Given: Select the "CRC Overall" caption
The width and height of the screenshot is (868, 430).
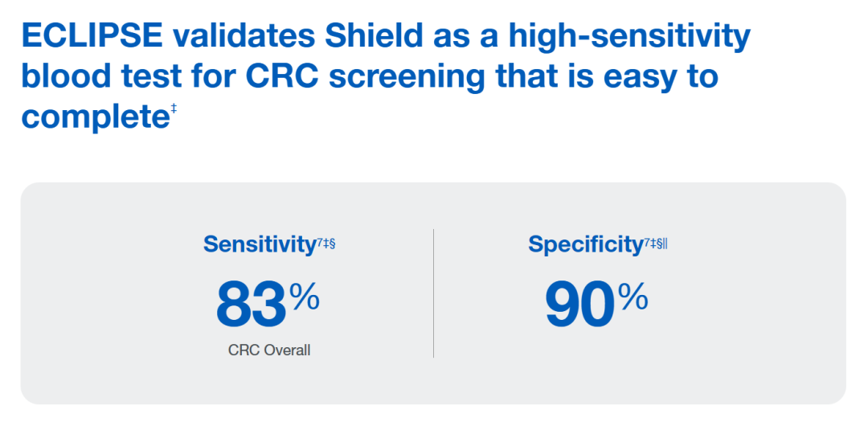Looking at the screenshot, I should (x=269, y=350).
